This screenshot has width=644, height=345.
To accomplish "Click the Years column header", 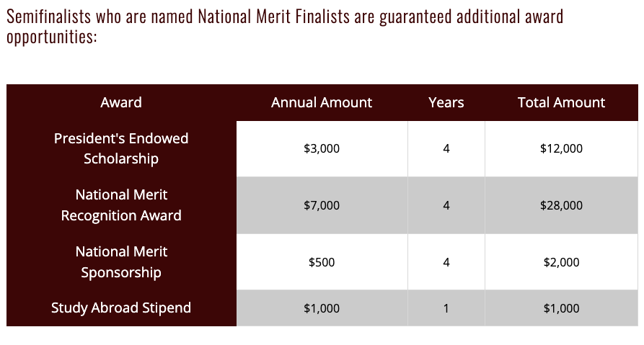I will pyautogui.click(x=446, y=102).
